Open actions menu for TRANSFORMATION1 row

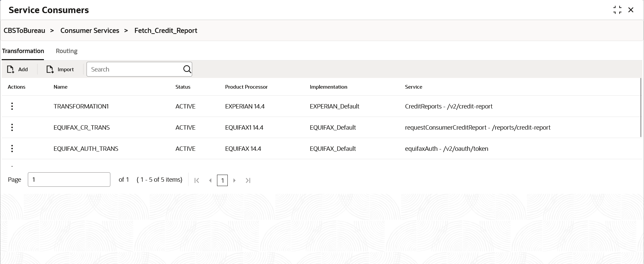12,106
